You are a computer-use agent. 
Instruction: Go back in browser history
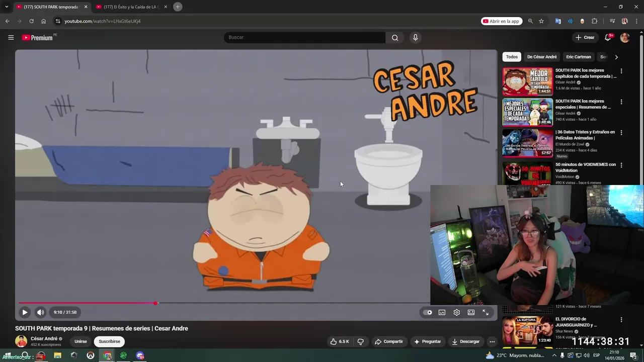8,21
